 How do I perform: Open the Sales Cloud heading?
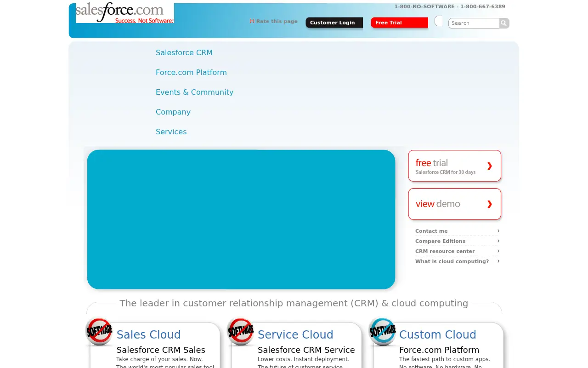(x=148, y=334)
